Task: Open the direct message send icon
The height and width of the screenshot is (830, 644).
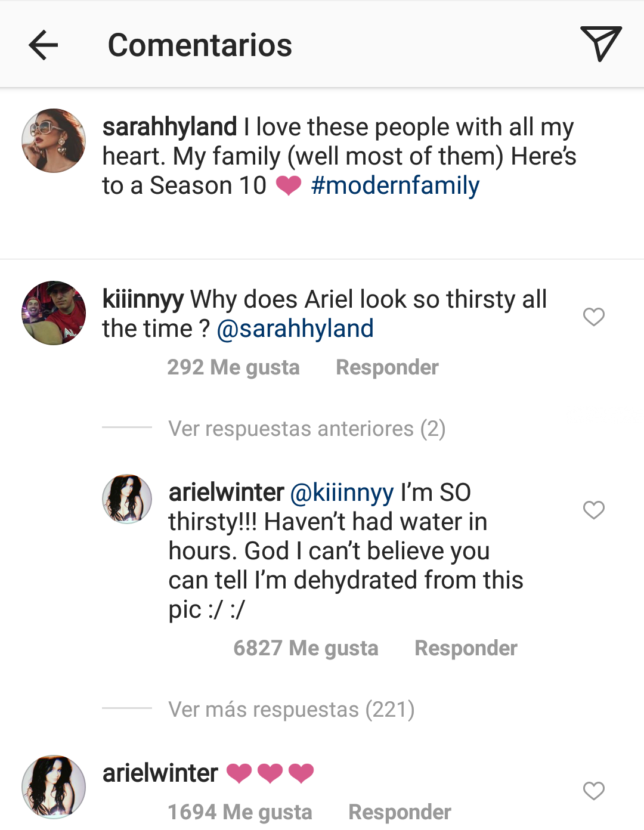Action: pyautogui.click(x=600, y=44)
